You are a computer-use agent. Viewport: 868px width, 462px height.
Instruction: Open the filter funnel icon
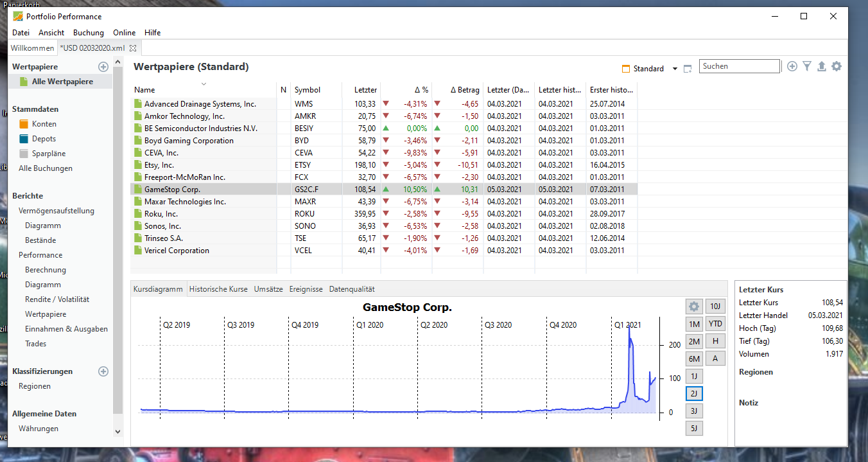click(807, 66)
